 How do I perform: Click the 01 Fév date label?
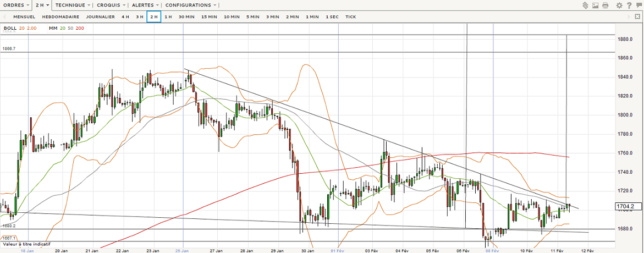[x=337, y=250]
